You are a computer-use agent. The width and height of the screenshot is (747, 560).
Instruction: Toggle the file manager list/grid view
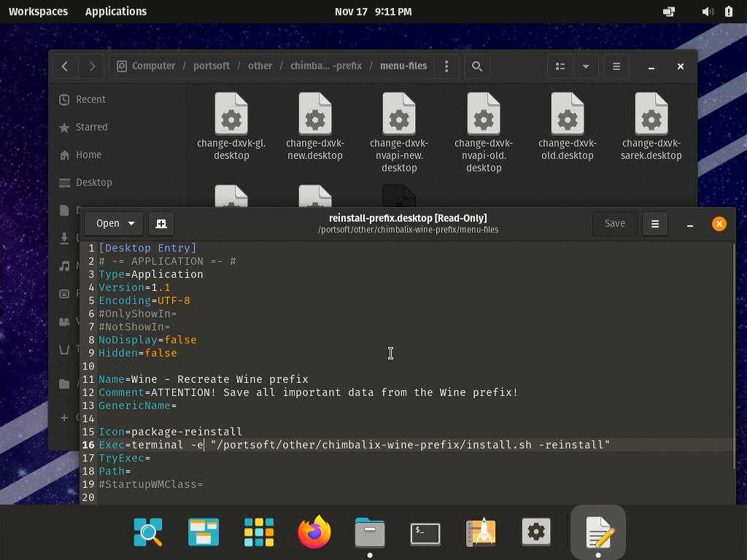560,66
